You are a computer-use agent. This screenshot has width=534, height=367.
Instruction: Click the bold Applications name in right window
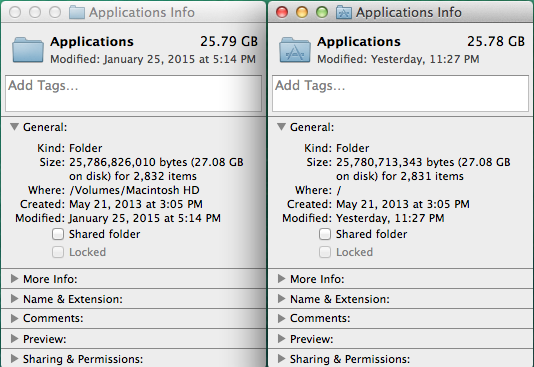pos(359,42)
